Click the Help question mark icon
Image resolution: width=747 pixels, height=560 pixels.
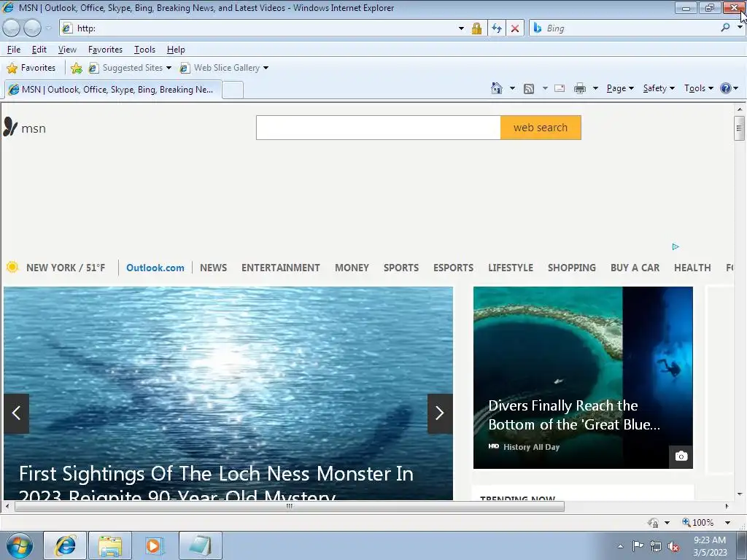[725, 88]
